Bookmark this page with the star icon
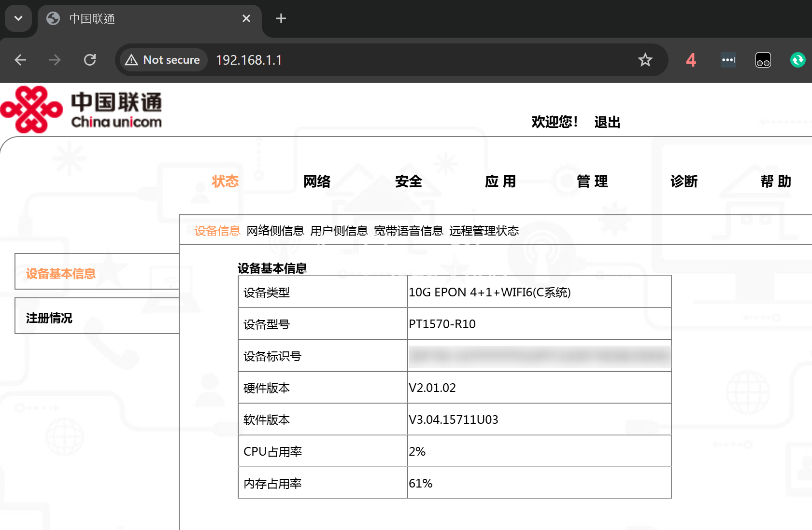This screenshot has width=812, height=530. tap(645, 60)
